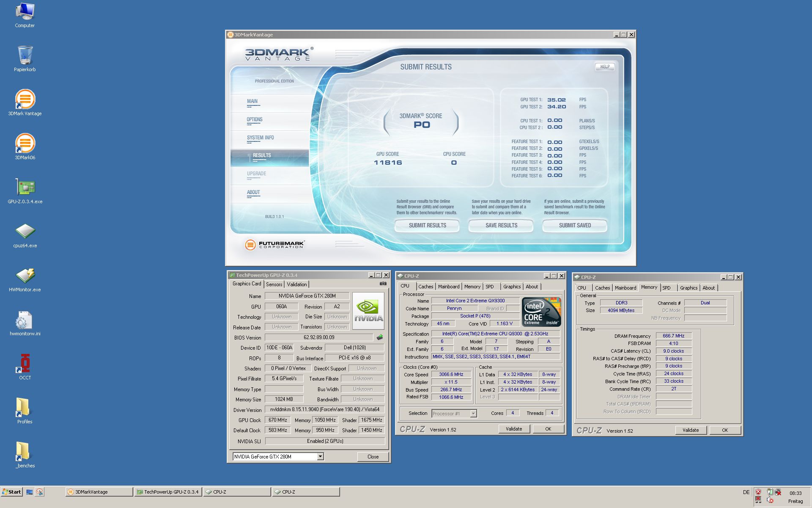Image resolution: width=812 pixels, height=508 pixels.
Task: Open UPGRADE section in 3DMark Vantage
Action: click(x=257, y=174)
